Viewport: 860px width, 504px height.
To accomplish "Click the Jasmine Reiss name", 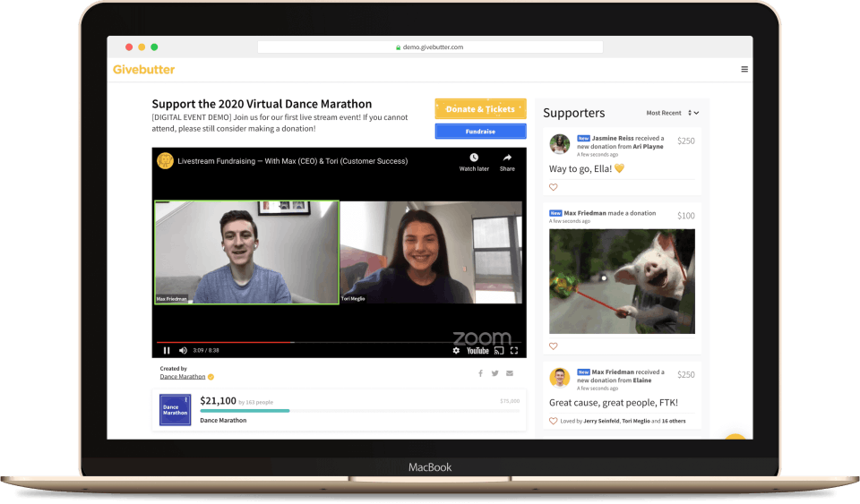I will (613, 139).
